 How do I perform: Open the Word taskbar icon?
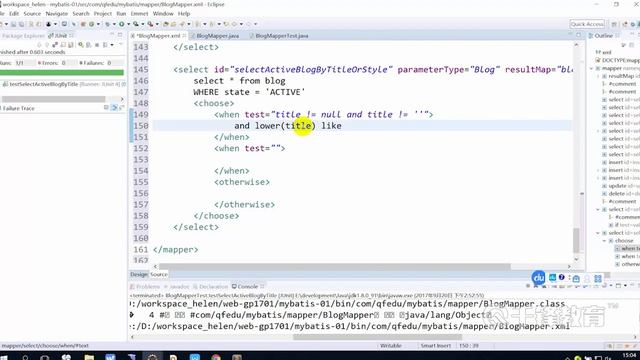110,357
